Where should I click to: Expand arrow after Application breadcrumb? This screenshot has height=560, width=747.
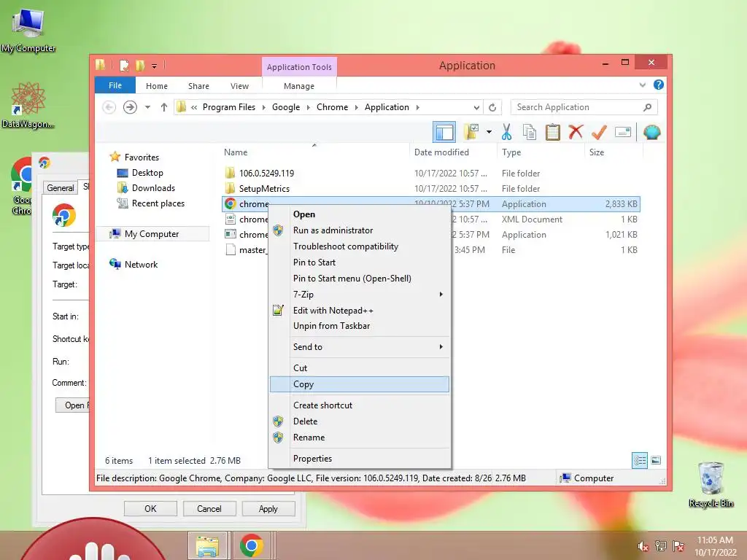[x=418, y=107]
